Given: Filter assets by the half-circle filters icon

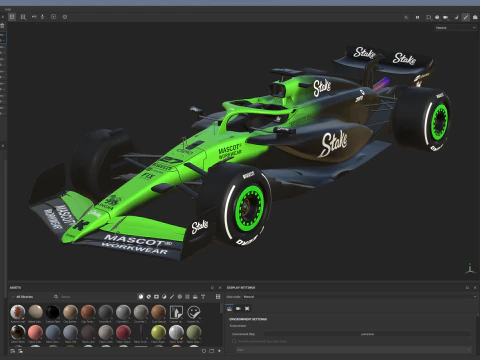Looking at the screenshot, I should coord(164,296).
